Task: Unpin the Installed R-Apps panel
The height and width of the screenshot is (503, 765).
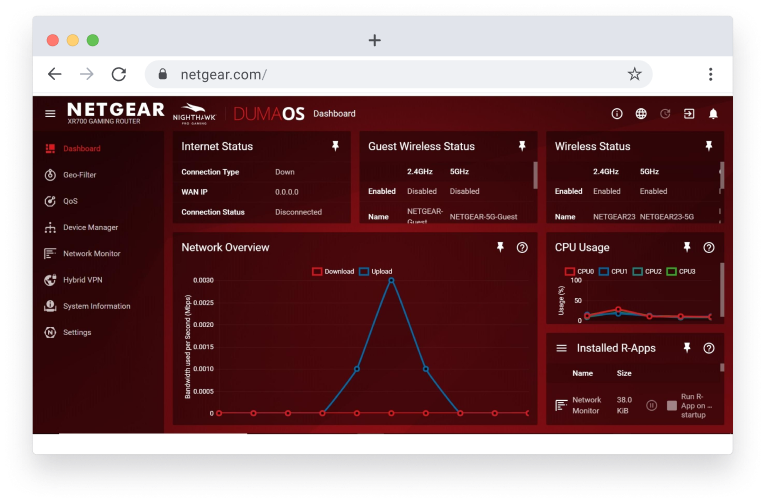Action: click(687, 348)
